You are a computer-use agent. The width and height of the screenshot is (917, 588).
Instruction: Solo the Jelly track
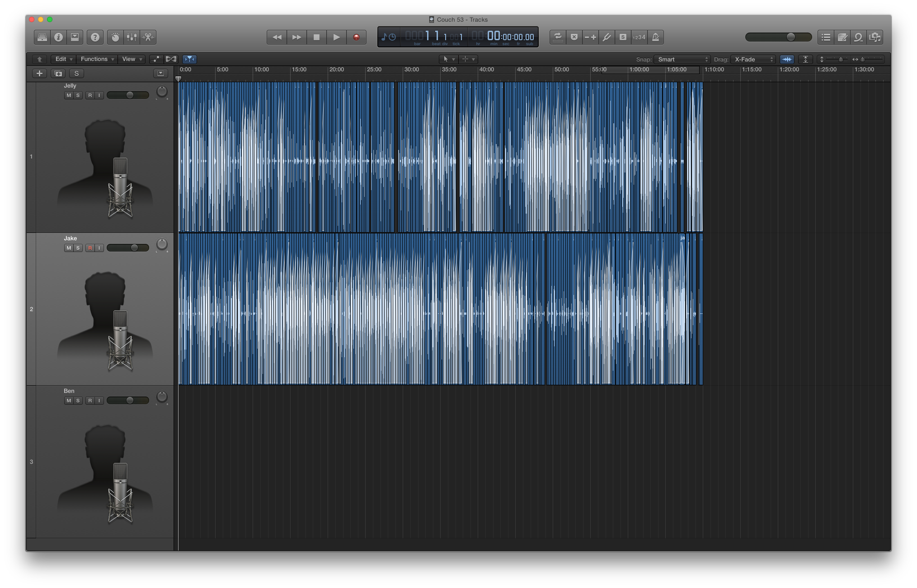[x=78, y=95]
